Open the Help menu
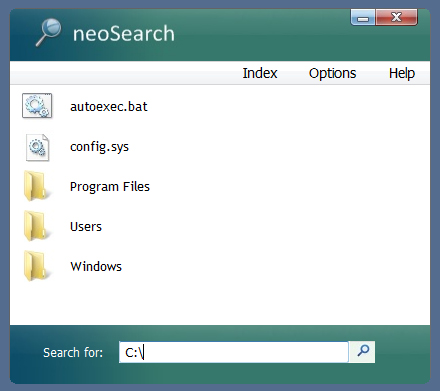The width and height of the screenshot is (440, 391). (x=402, y=73)
